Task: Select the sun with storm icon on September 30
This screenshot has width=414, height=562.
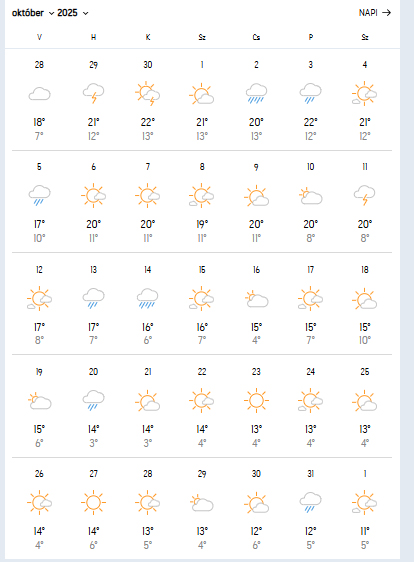Action: pyautogui.click(x=148, y=94)
